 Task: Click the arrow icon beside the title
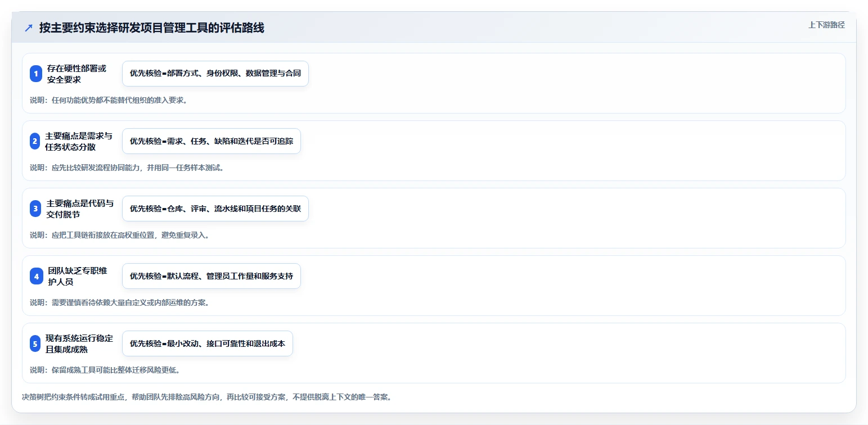[29, 28]
